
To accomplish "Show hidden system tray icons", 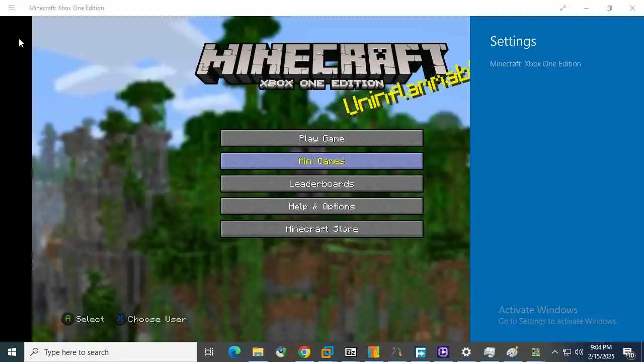I will (554, 352).
